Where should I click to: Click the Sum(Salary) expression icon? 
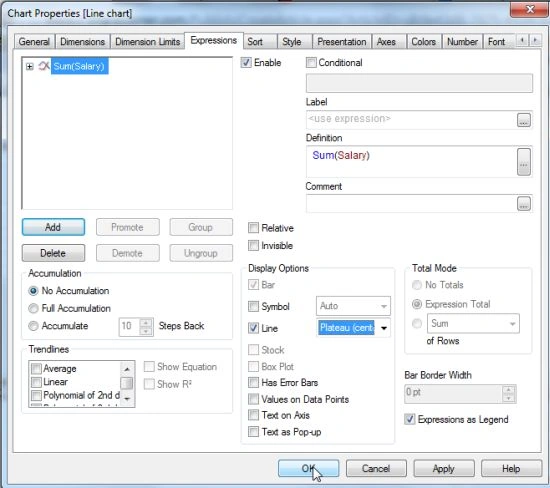tap(44, 66)
